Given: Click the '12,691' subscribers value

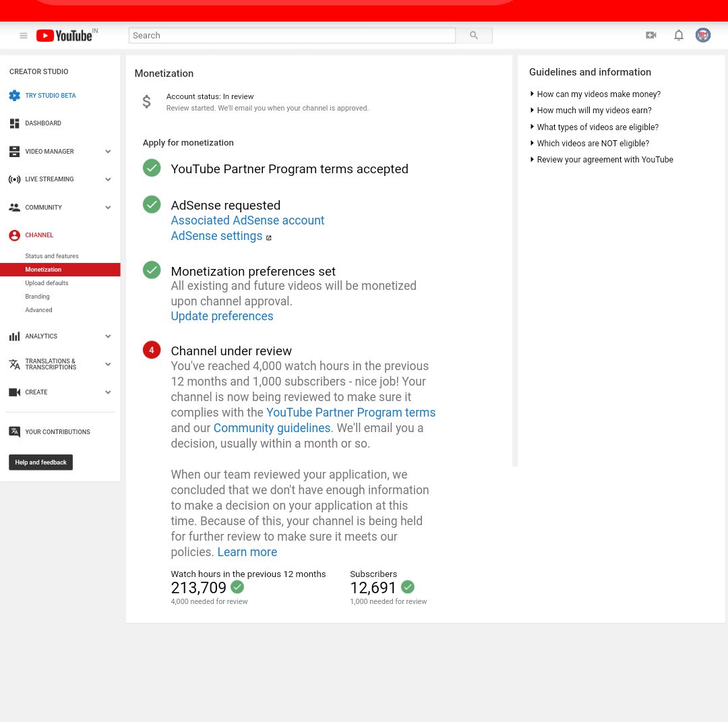Looking at the screenshot, I should [x=373, y=588].
